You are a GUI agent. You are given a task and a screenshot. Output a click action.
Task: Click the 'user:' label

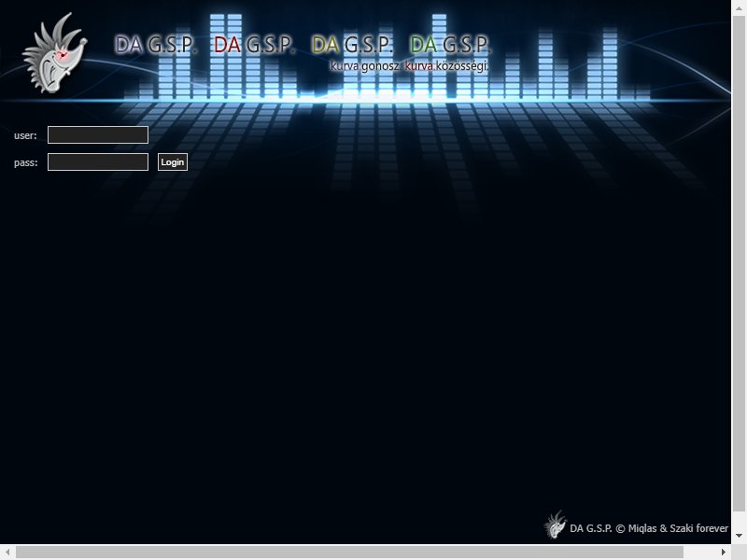coord(25,135)
